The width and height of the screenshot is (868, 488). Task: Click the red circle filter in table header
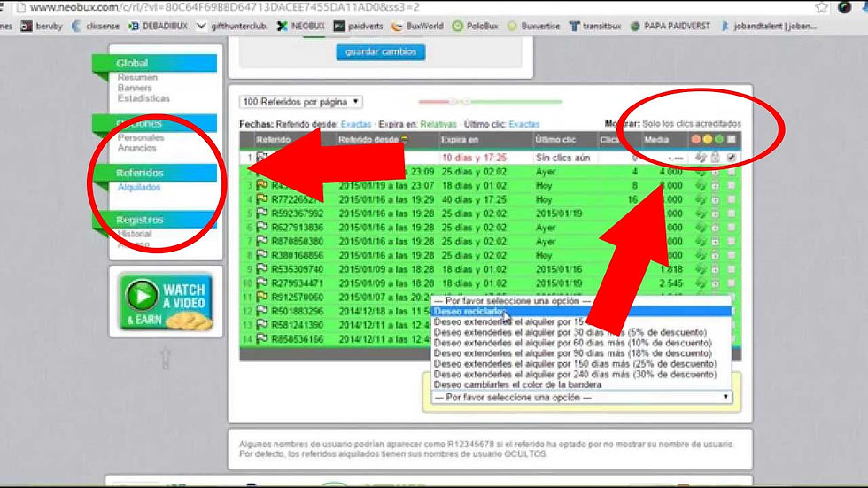696,139
